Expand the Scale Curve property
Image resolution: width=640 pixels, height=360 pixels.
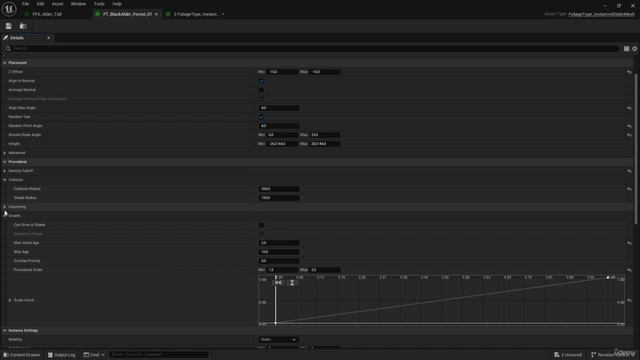point(10,300)
